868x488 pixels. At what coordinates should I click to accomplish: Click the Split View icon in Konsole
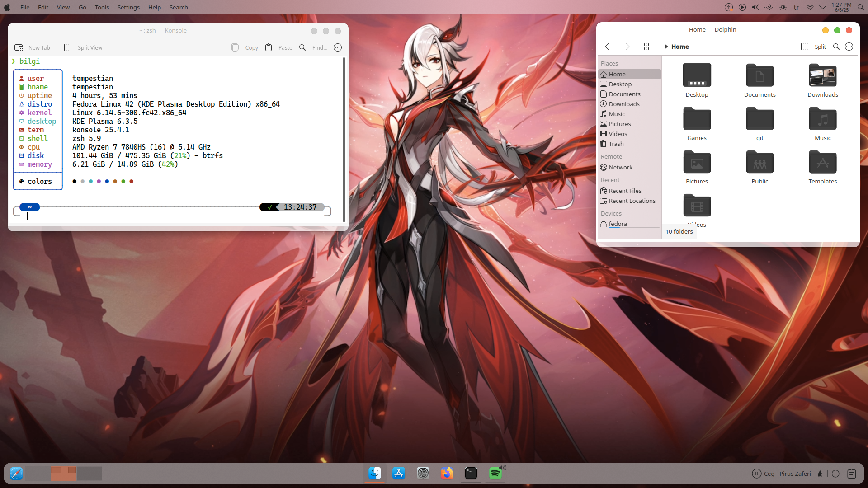pyautogui.click(x=68, y=47)
